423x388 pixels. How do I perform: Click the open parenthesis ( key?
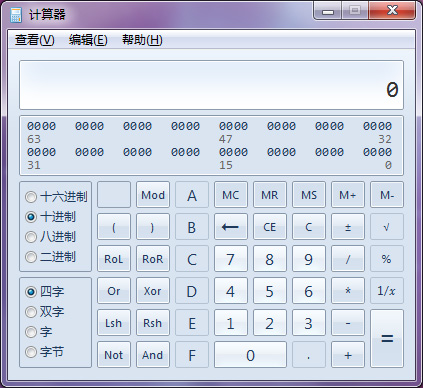pos(114,227)
